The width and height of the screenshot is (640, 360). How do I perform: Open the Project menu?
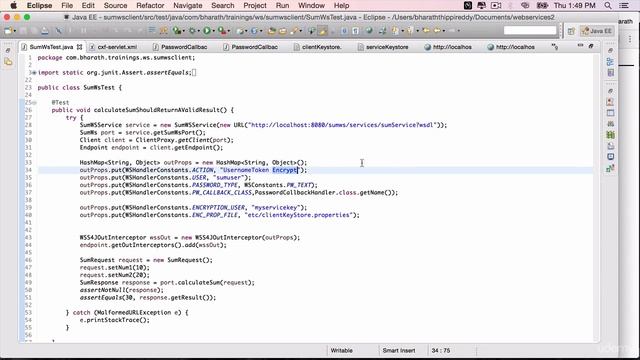pyautogui.click(x=255, y=6)
